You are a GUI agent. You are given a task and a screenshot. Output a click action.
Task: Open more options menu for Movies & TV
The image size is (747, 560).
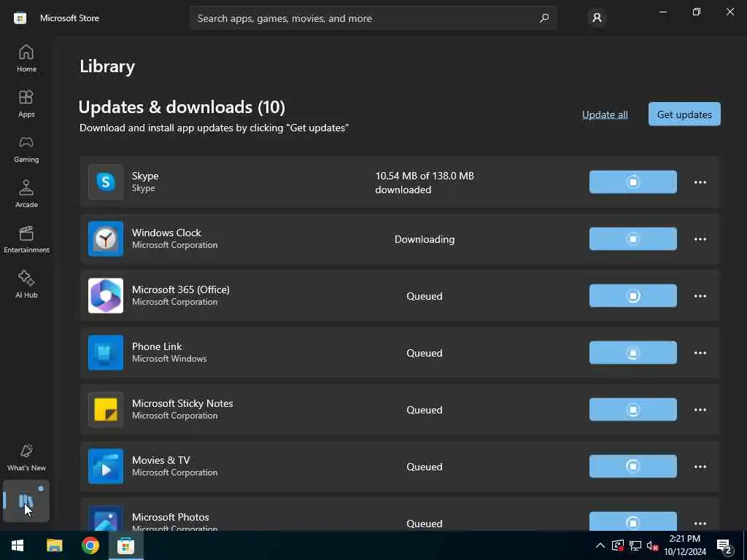(700, 466)
